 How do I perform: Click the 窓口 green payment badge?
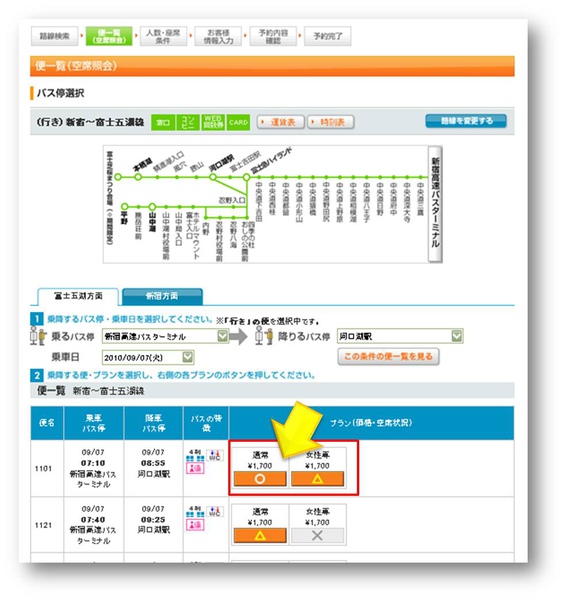click(x=163, y=122)
